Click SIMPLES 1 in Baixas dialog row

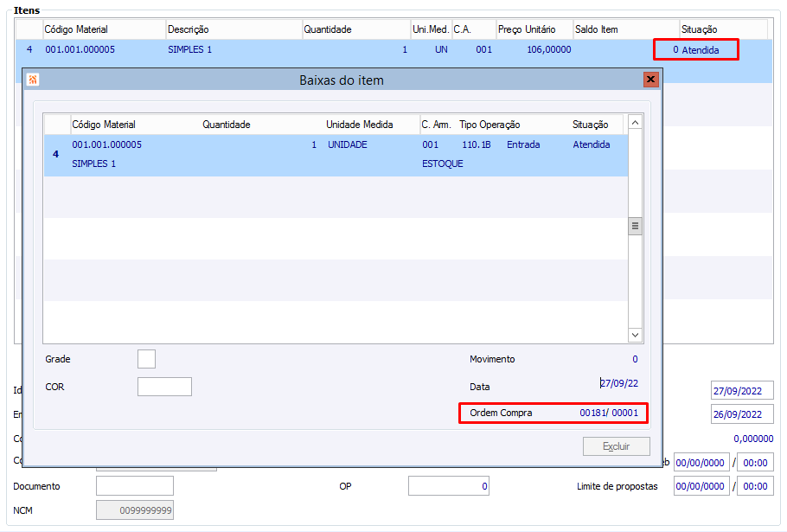pyautogui.click(x=94, y=163)
